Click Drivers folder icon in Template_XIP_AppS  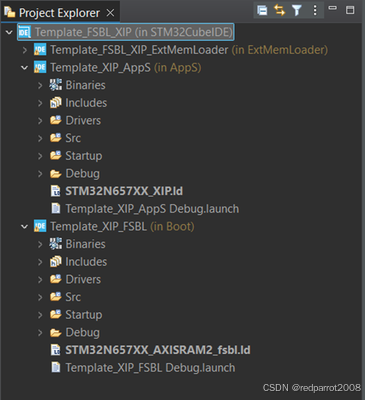click(x=56, y=120)
